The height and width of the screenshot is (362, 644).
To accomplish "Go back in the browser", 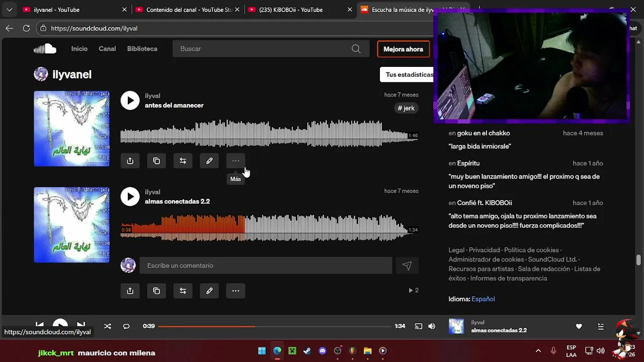I will [9, 28].
